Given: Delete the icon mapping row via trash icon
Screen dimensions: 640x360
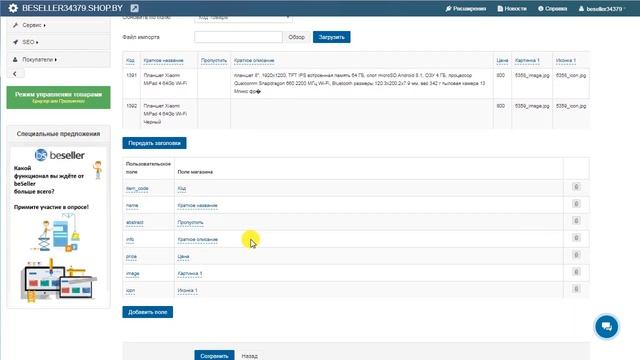Looking at the screenshot, I should tap(576, 289).
